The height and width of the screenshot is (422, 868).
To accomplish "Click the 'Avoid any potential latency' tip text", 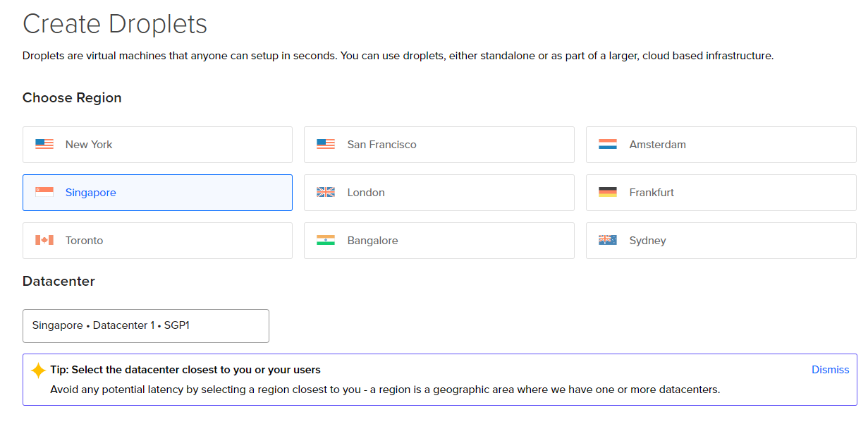I will (x=385, y=390).
